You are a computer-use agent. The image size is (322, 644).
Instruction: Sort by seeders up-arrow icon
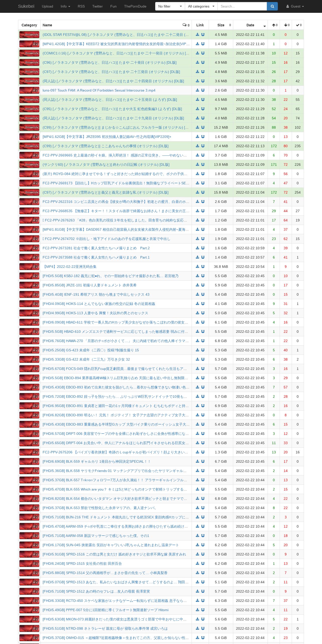[x=274, y=25]
